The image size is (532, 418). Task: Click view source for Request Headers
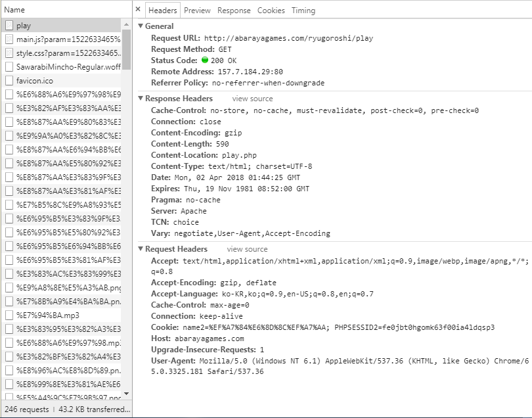pos(247,249)
